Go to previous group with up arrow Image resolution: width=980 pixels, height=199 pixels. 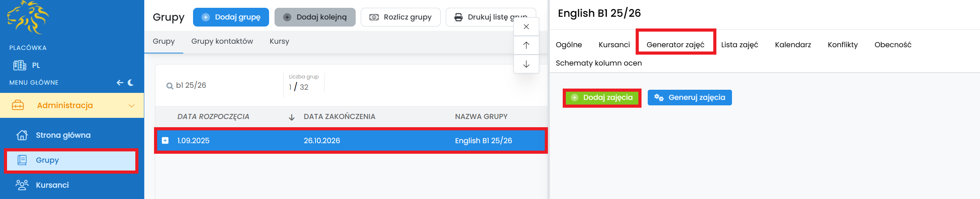click(526, 45)
